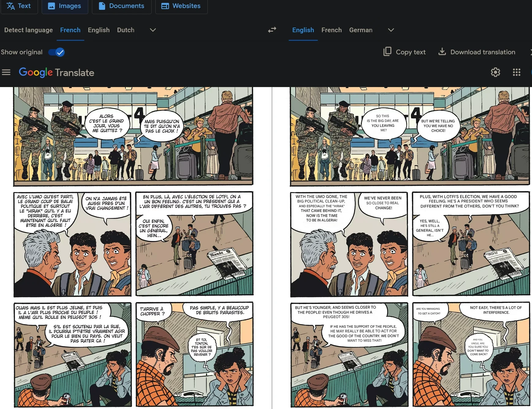Select Detect language as source
The width and height of the screenshot is (532, 409).
tap(28, 30)
